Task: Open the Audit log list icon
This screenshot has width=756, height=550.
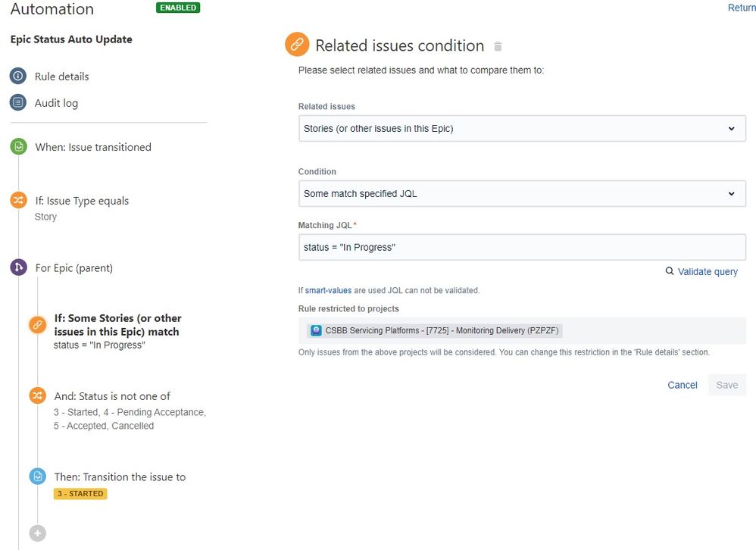Action: (x=18, y=102)
